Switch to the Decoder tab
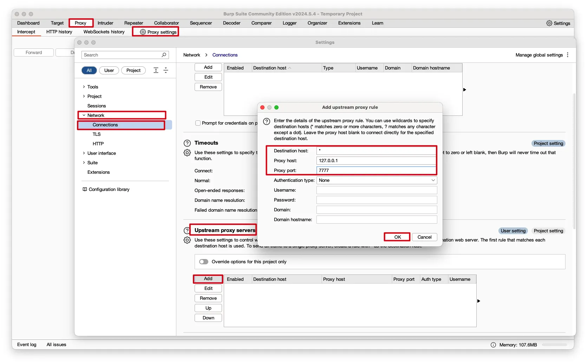 231,23
